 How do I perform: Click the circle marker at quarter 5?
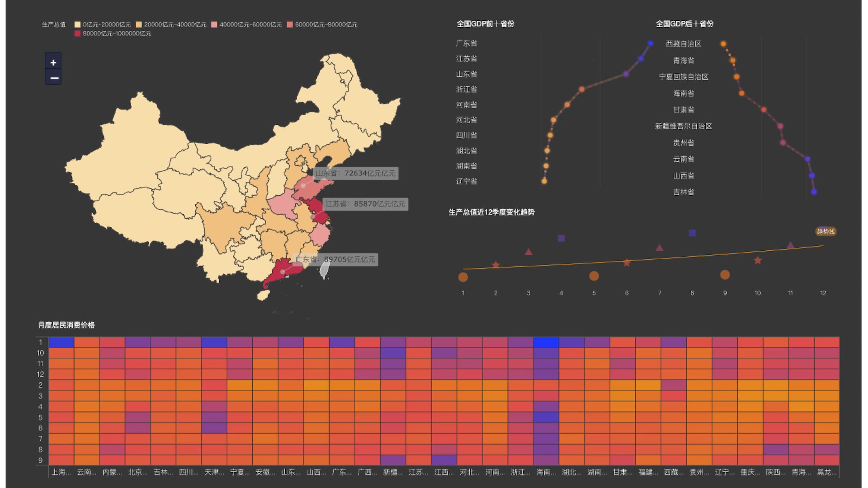point(594,276)
